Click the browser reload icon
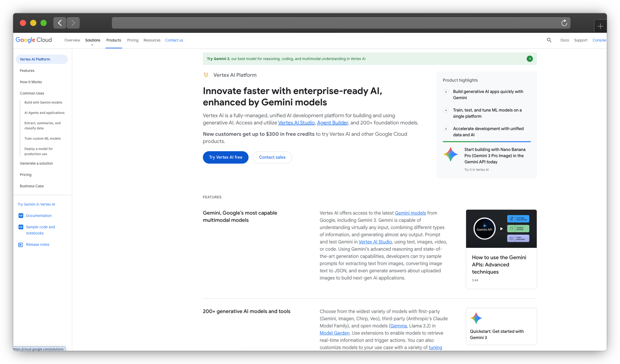 pos(564,23)
